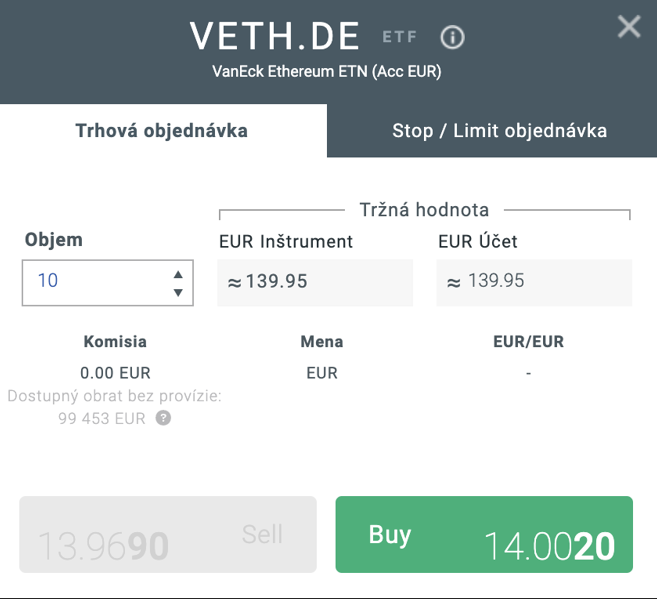Close the VETH.DE order dialog
The height and width of the screenshot is (599, 657).
(x=629, y=27)
